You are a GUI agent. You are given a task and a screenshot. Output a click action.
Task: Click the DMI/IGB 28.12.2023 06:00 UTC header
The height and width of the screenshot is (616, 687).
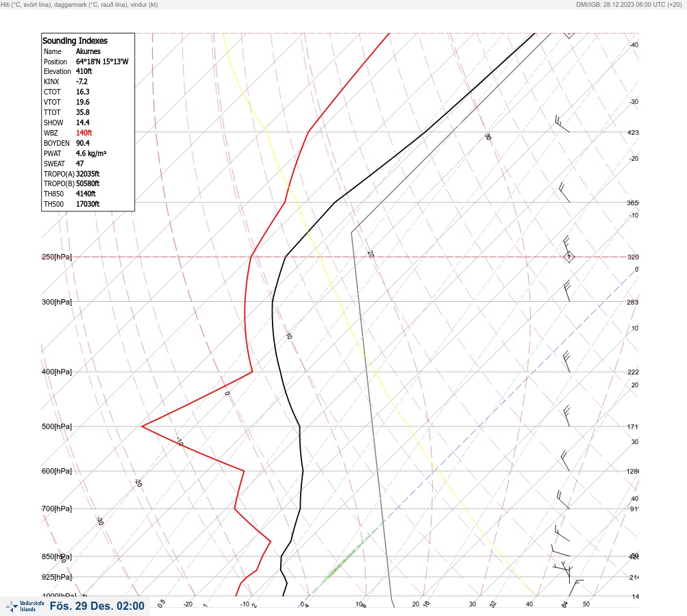629,4
